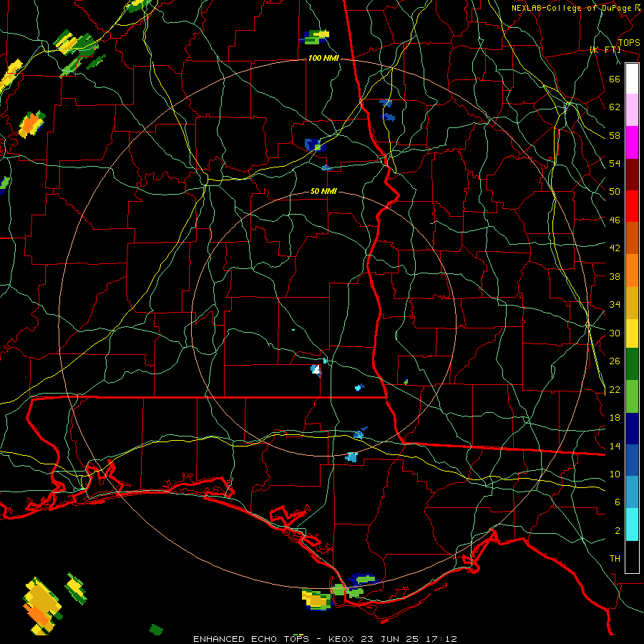Click the sky blue legend swatch
Image resolution: width=644 pixels, height=644 pixels.
(x=632, y=492)
